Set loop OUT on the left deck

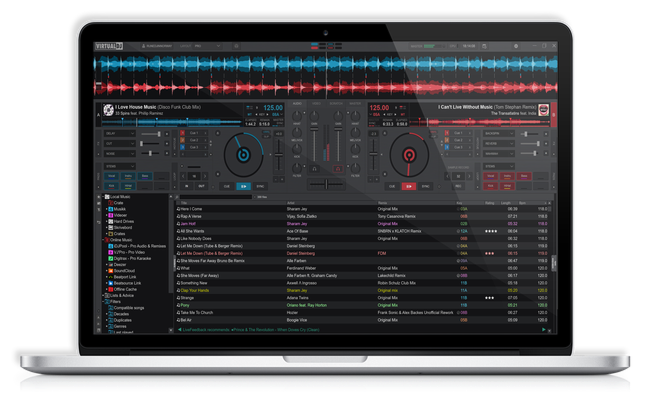(x=202, y=186)
